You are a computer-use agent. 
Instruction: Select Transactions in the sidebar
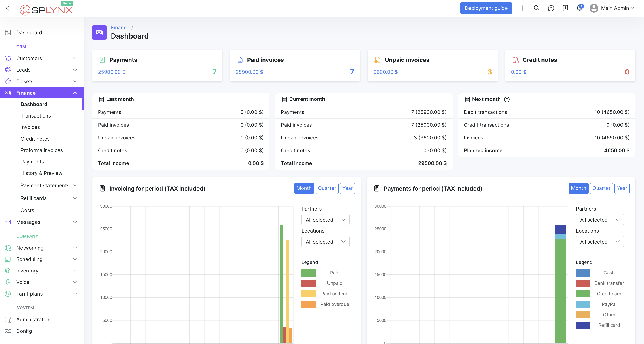tap(36, 116)
